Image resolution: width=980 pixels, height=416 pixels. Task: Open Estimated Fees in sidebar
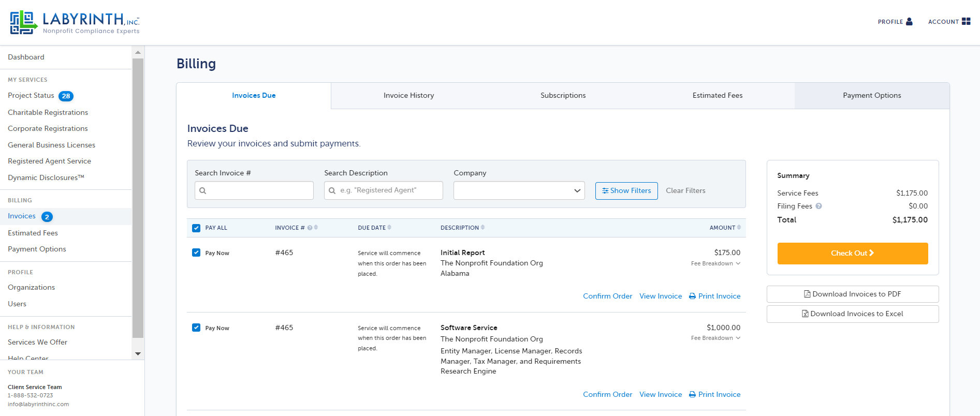coord(33,233)
